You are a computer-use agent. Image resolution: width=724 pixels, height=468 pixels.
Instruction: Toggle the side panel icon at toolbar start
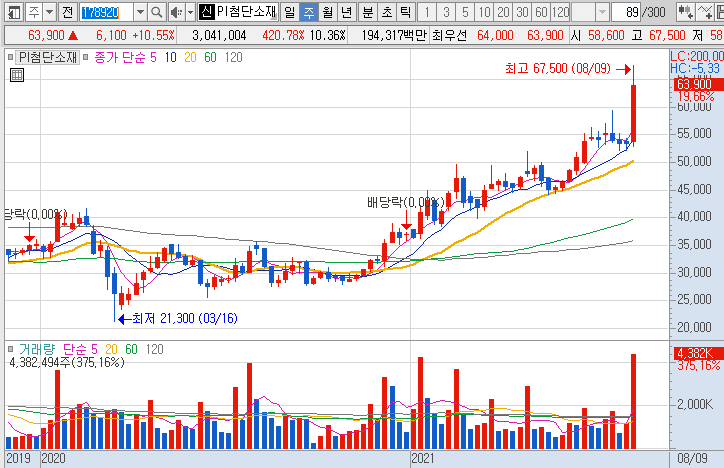point(14,12)
